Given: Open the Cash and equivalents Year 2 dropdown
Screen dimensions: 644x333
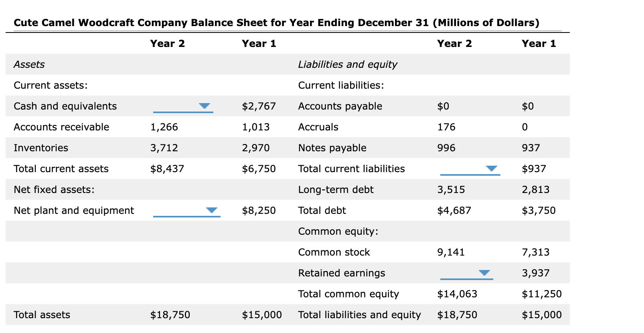Looking at the screenshot, I should click(x=183, y=106).
